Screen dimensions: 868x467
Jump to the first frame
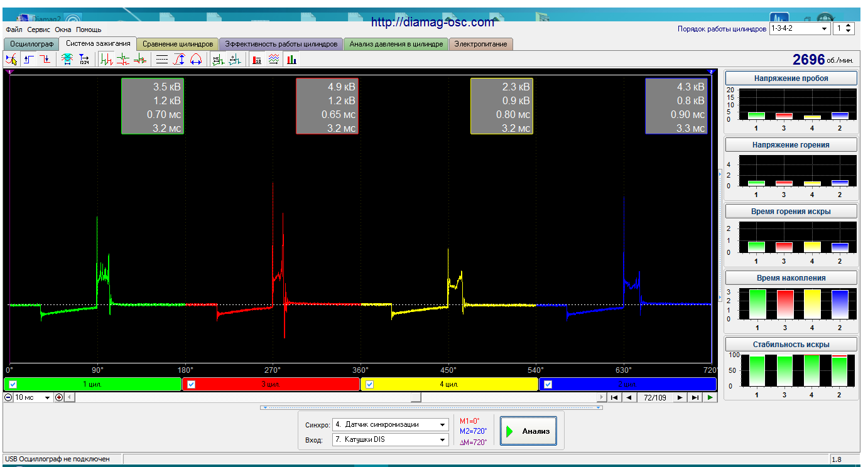[x=615, y=397]
